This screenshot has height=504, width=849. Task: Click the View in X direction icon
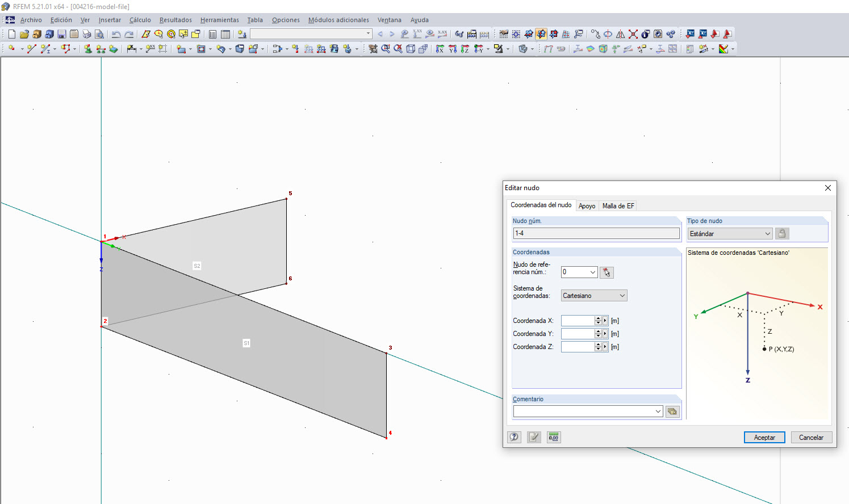(440, 49)
